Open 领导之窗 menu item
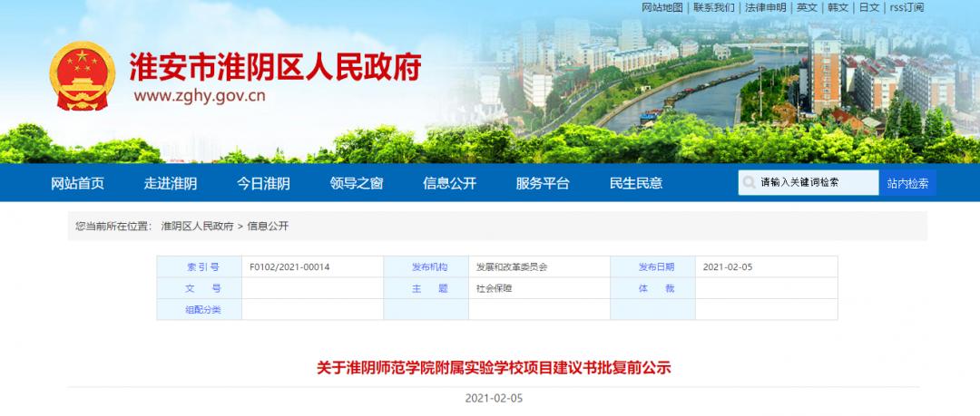980x416 pixels. [x=357, y=183]
